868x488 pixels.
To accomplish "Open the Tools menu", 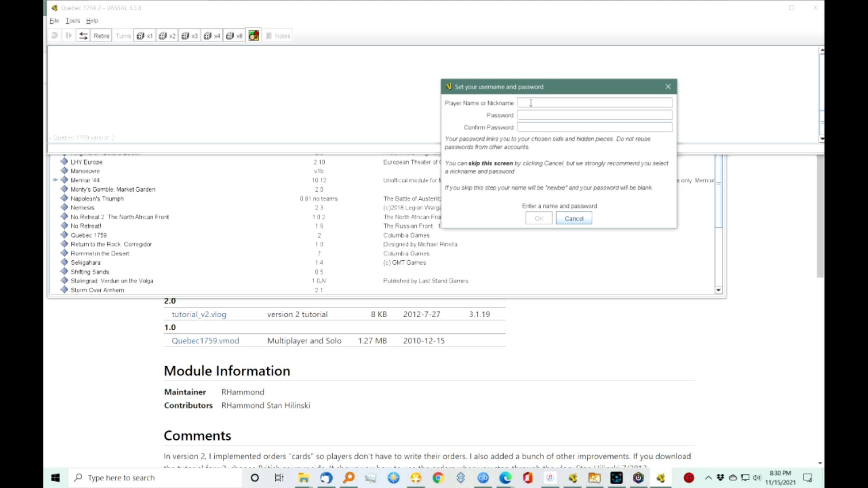I will [x=72, y=21].
